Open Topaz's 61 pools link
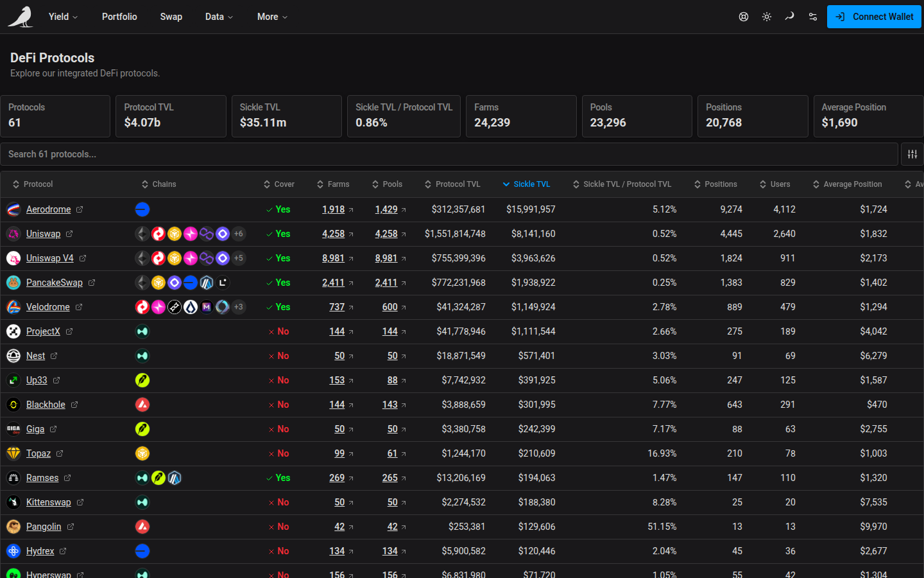The width and height of the screenshot is (924, 578). (x=393, y=453)
